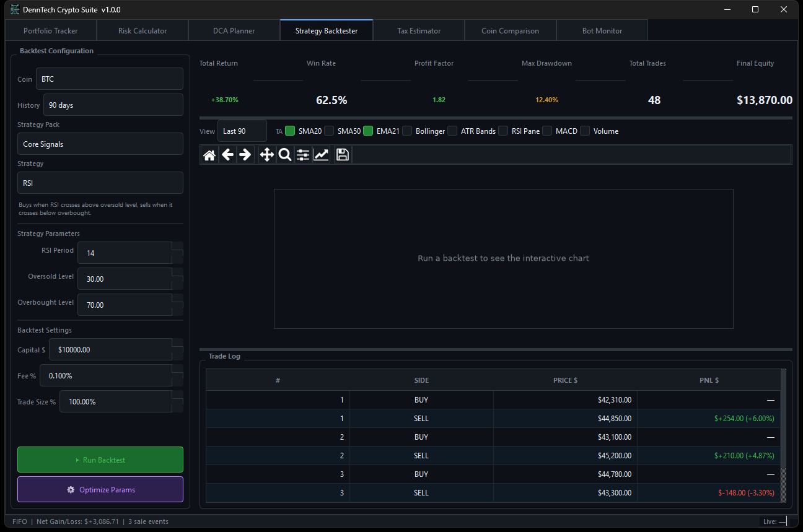Screen dimensions: 803x532
Task: Click the price cell $42,310.00
Action: click(565, 400)
